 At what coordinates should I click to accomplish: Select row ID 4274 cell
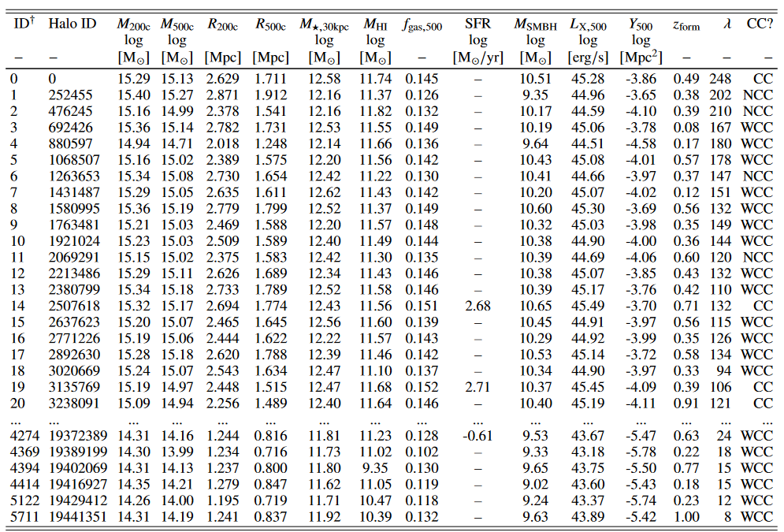pos(25,436)
